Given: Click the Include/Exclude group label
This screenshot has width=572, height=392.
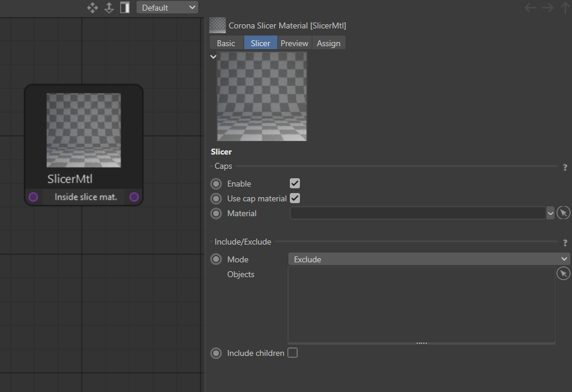Looking at the screenshot, I should coord(243,242).
